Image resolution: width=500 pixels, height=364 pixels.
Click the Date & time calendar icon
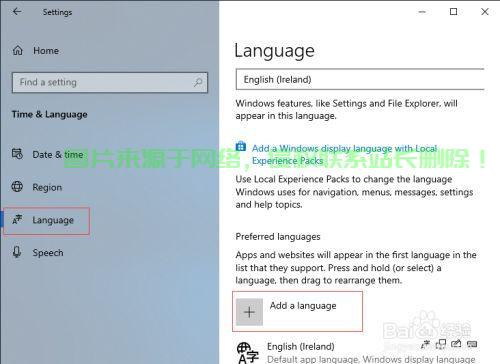pos(17,154)
